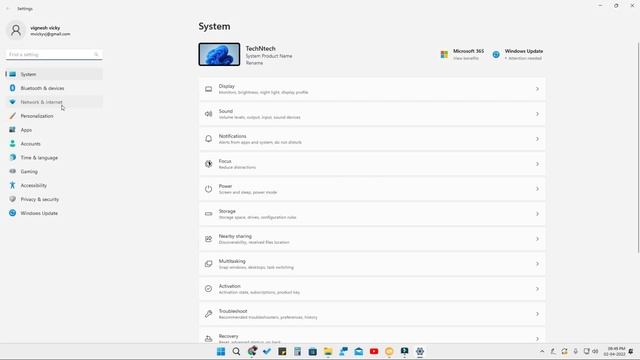Click the Troubleshoot wrench icon
Viewport: 640px width, 360px height.
(x=209, y=314)
